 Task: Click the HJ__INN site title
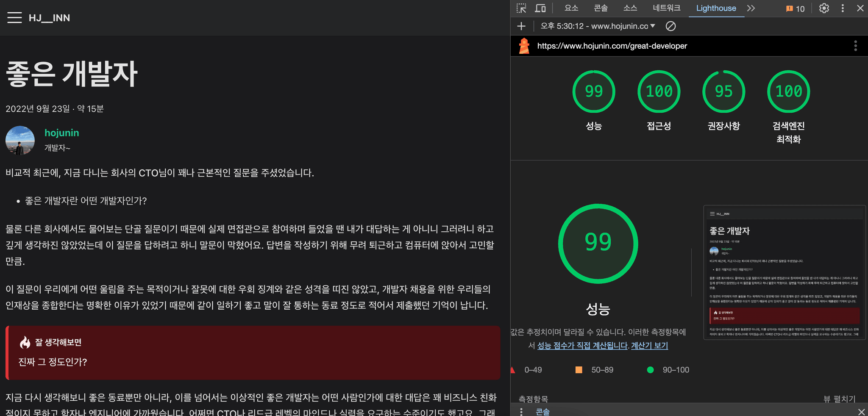point(49,18)
